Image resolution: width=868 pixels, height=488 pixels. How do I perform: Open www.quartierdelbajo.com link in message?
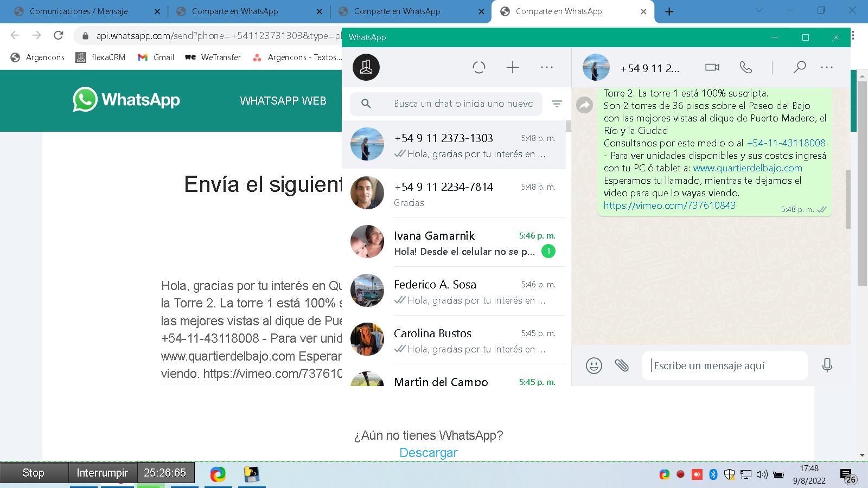748,168
